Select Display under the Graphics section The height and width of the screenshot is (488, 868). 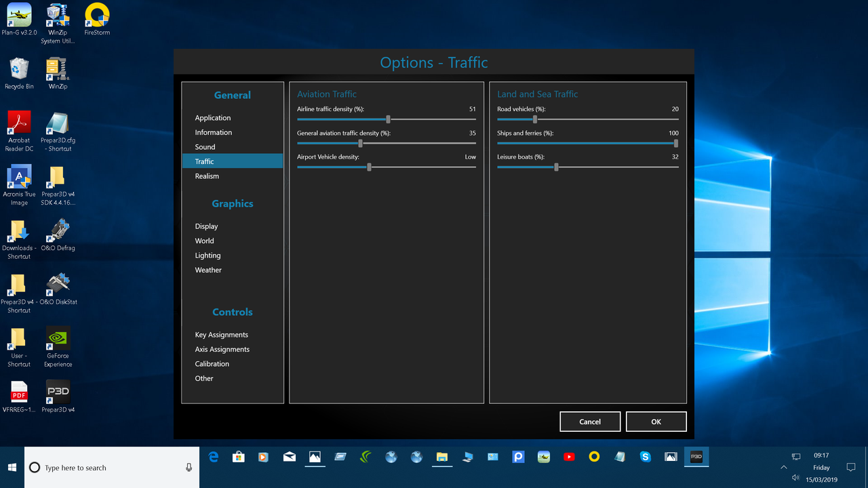pyautogui.click(x=206, y=226)
